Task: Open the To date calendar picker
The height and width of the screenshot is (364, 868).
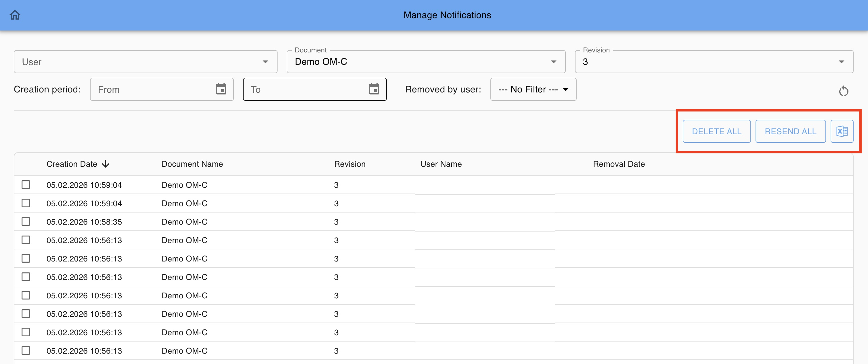Action: pyautogui.click(x=374, y=89)
